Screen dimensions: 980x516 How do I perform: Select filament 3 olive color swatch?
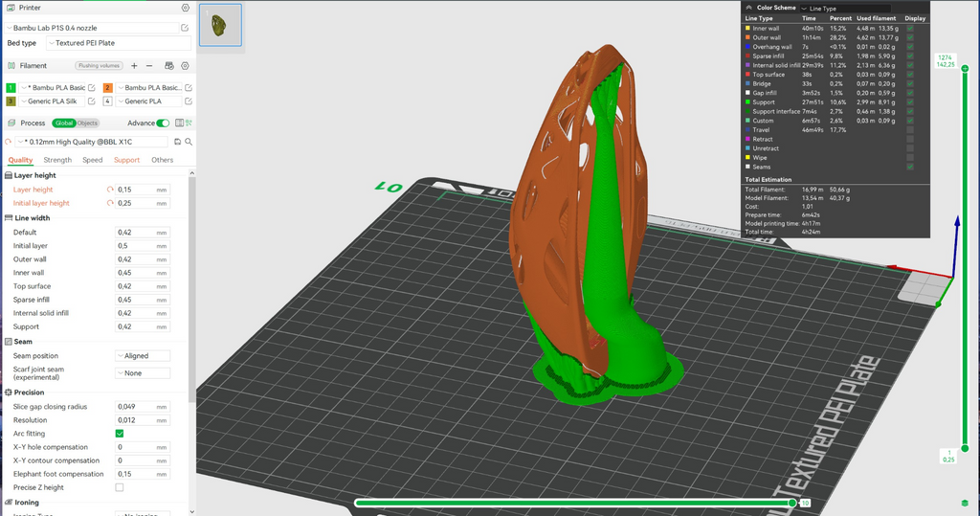(11, 101)
